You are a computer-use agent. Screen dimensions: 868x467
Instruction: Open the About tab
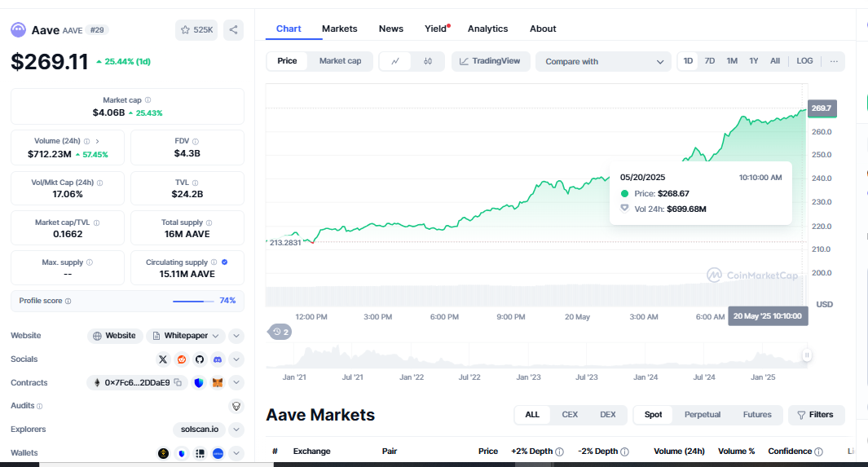[543, 29]
